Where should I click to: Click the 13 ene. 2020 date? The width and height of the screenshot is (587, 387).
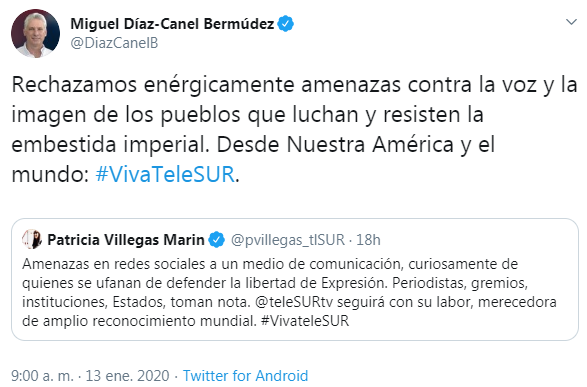click(127, 375)
